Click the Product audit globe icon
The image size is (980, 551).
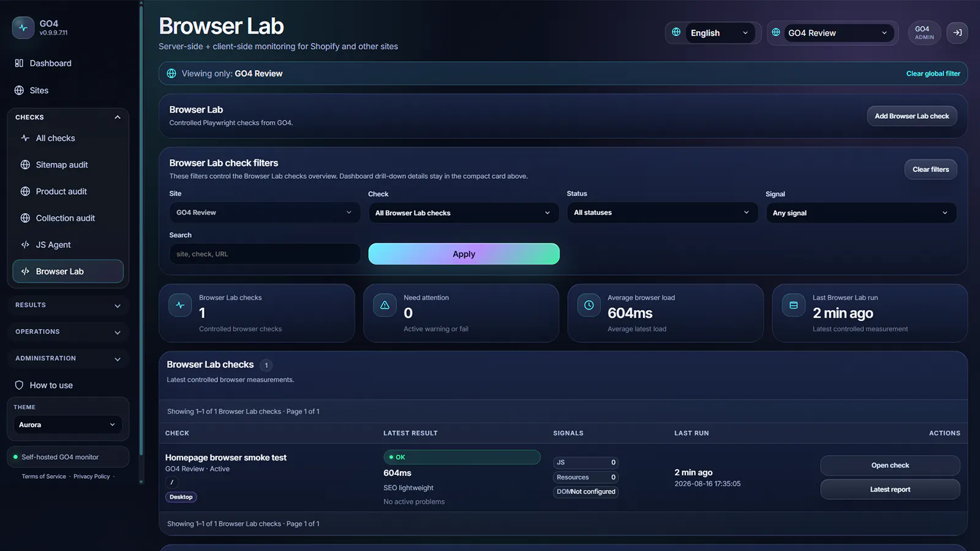[x=25, y=192]
